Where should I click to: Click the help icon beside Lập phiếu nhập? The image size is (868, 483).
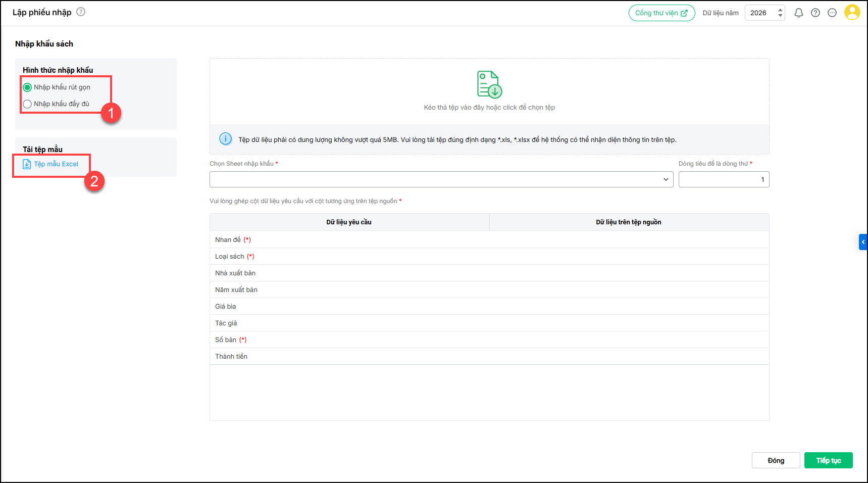tap(81, 12)
